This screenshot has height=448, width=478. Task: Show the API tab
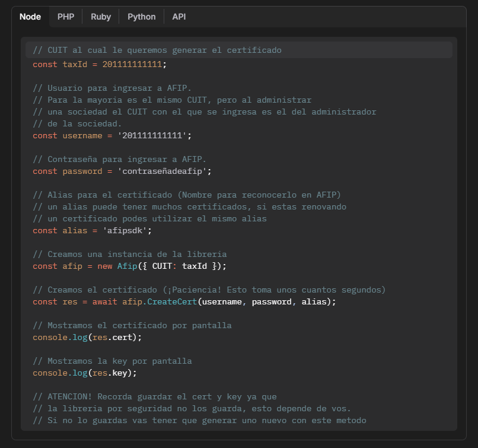[x=179, y=17]
